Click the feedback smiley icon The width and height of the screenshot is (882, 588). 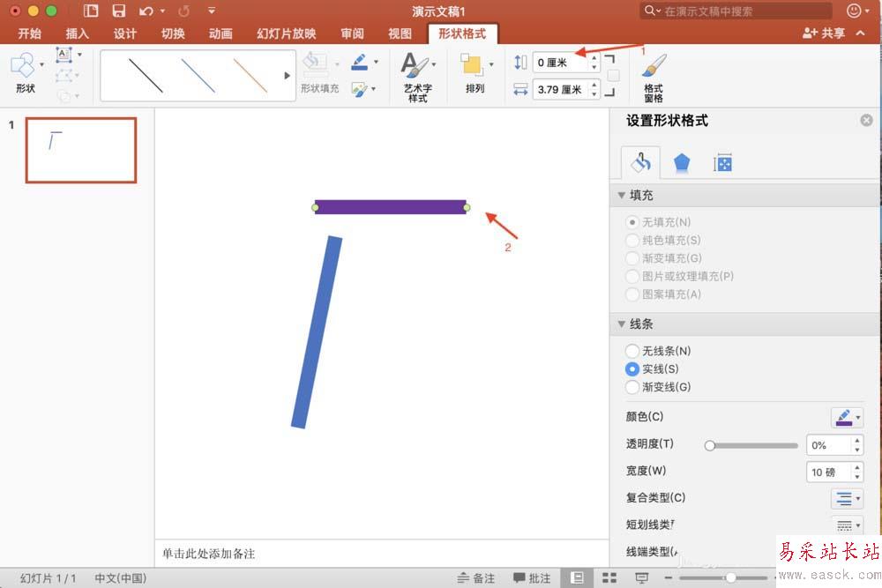pyautogui.click(x=854, y=11)
